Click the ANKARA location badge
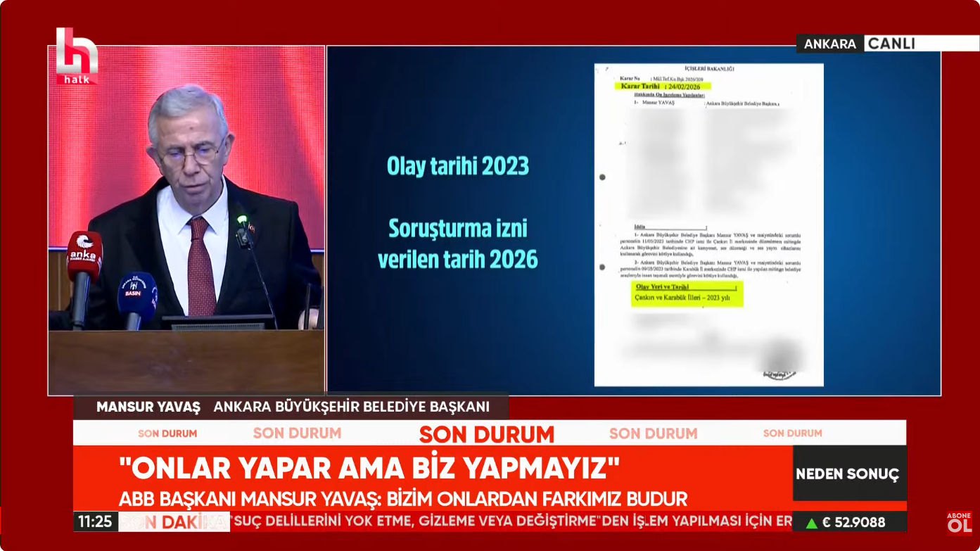 [830, 43]
